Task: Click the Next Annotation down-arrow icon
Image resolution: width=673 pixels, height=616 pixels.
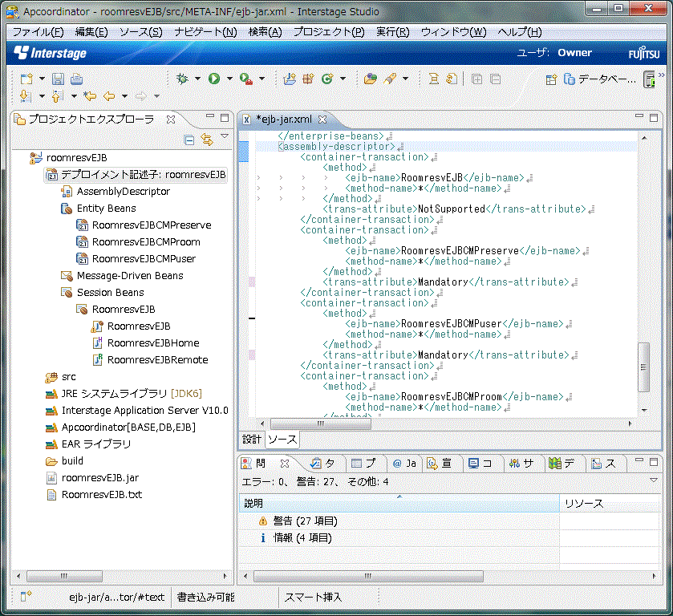Action: (x=26, y=96)
